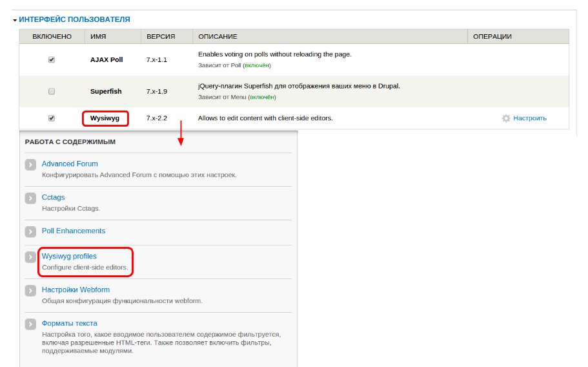Viewport: 588px width, 367px height.
Task: Click the ИНТЕРФЕЙС ПОЛЬЗОВАТЕЛЯ fieldset title
Action: pyautogui.click(x=74, y=20)
